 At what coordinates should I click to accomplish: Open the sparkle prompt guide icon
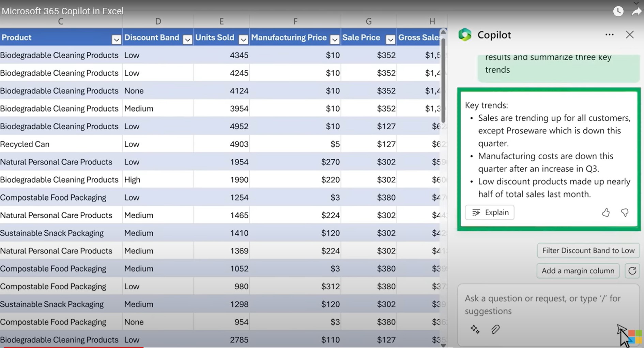tap(475, 329)
